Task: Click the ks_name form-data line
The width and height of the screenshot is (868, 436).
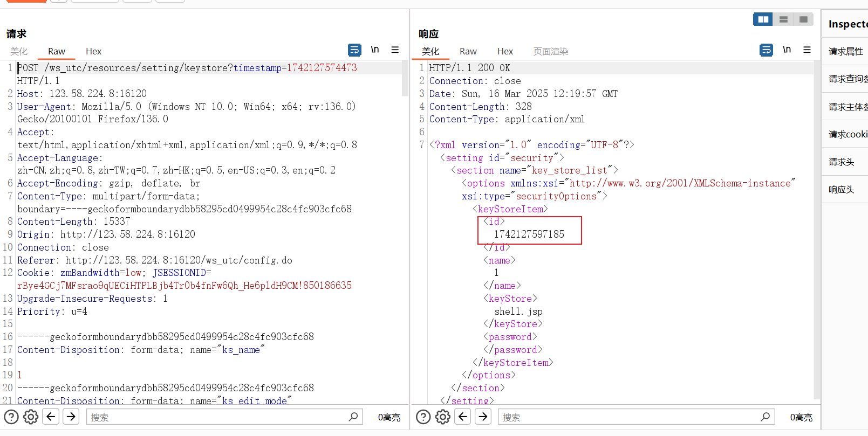Action: [x=141, y=350]
